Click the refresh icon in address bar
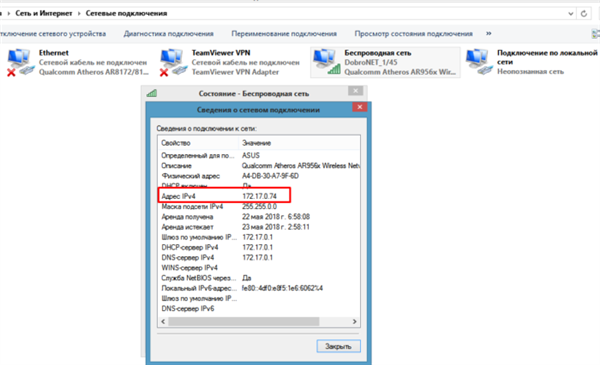 (584, 14)
